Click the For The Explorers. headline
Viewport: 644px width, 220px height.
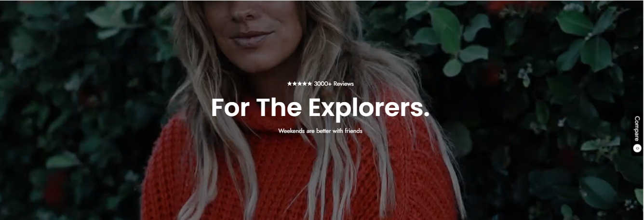320,107
